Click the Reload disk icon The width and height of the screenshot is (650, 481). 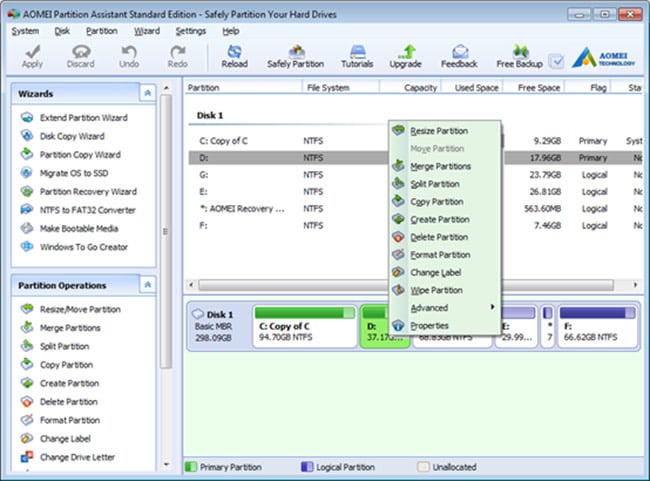point(235,51)
